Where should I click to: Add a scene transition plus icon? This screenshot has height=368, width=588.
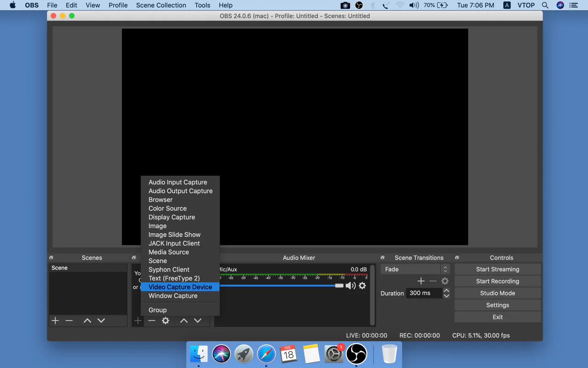click(421, 281)
